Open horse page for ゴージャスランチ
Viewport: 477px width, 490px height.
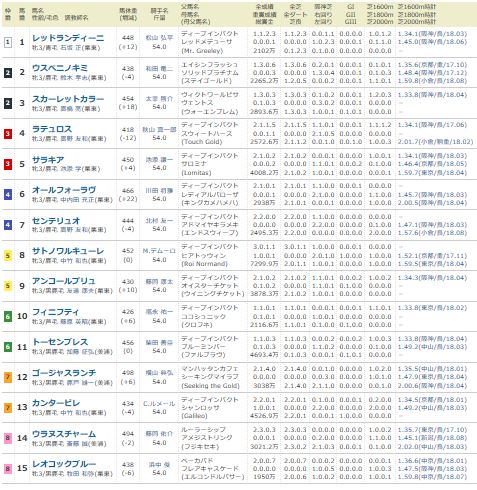(x=64, y=373)
